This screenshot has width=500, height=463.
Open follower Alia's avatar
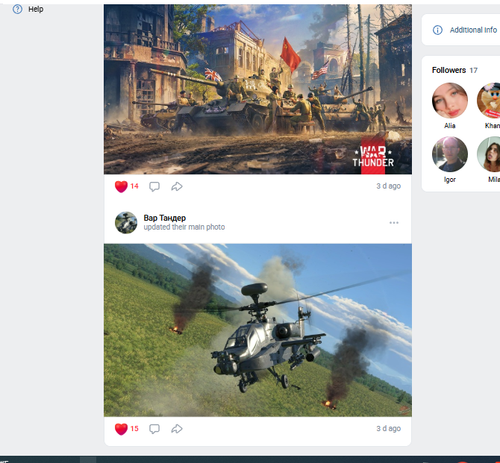click(450, 100)
